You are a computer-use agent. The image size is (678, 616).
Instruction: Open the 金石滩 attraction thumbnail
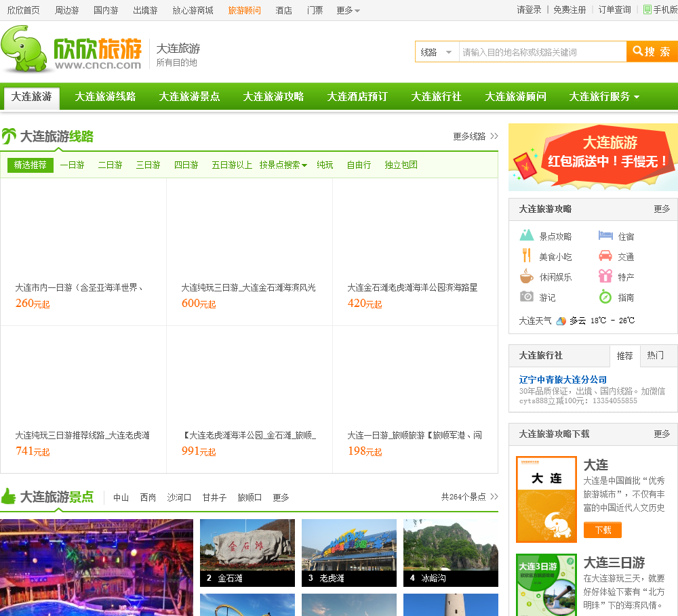247,552
